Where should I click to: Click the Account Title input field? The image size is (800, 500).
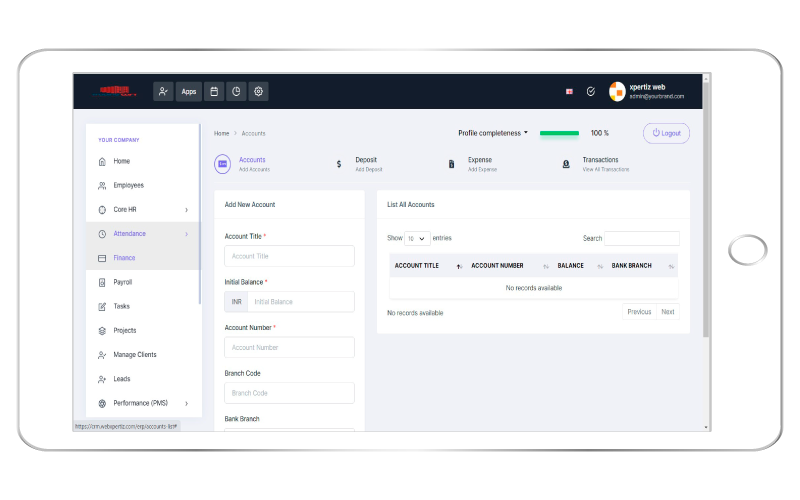[289, 256]
